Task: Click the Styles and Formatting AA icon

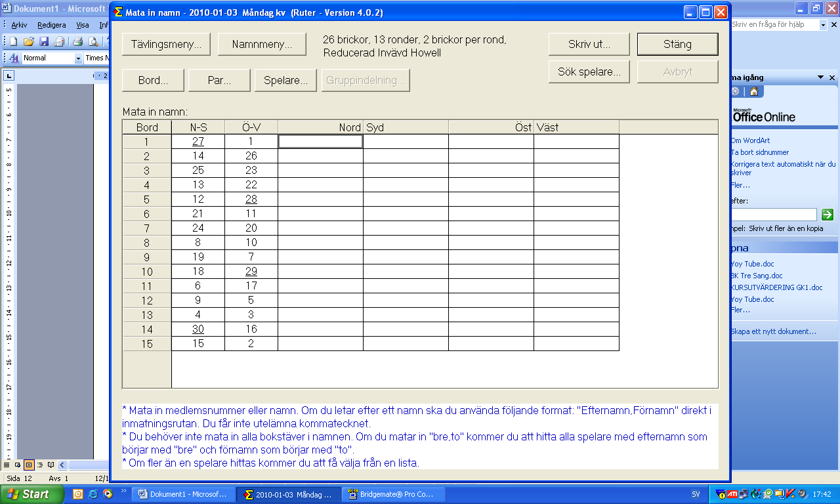Action: pos(14,58)
